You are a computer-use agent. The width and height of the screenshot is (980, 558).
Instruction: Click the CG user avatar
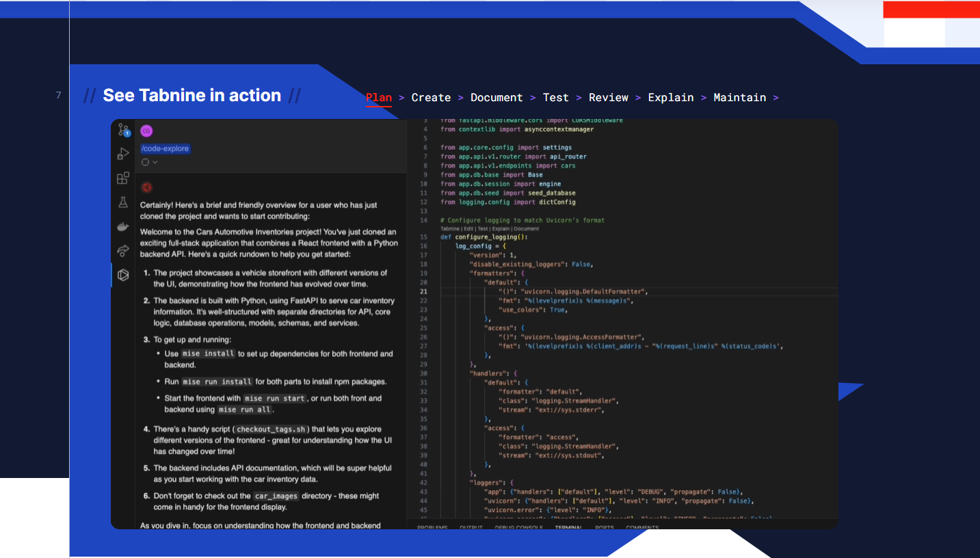[146, 131]
